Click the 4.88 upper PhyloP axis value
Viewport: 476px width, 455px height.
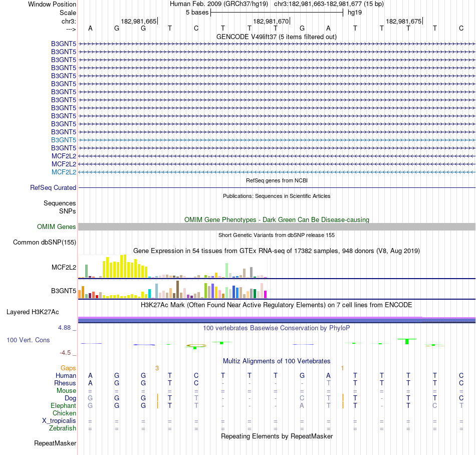click(x=64, y=328)
